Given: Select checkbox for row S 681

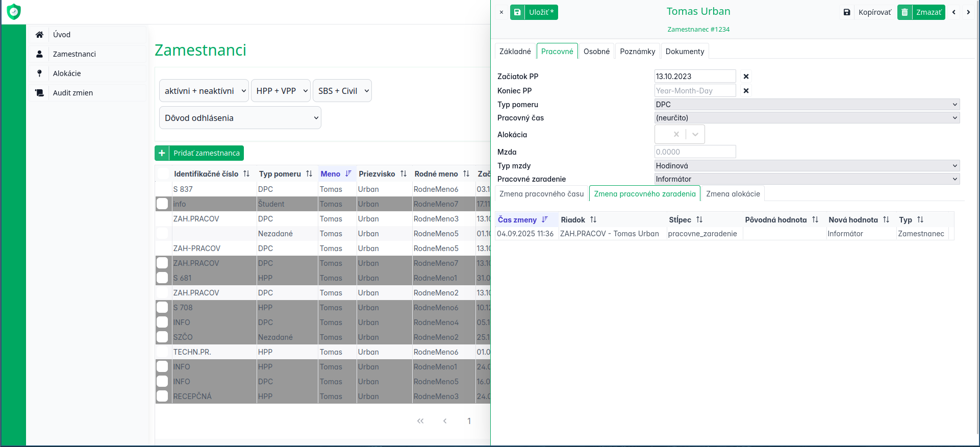Looking at the screenshot, I should pos(162,278).
